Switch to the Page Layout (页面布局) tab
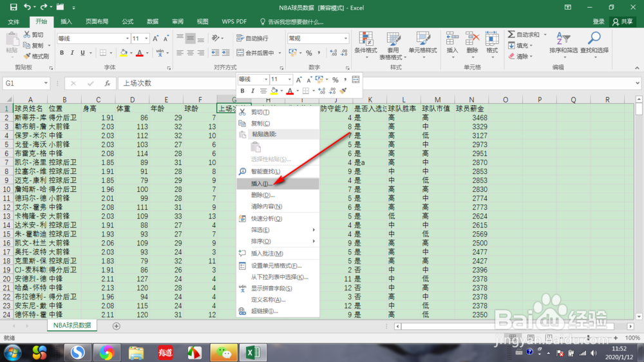 [x=97, y=21]
